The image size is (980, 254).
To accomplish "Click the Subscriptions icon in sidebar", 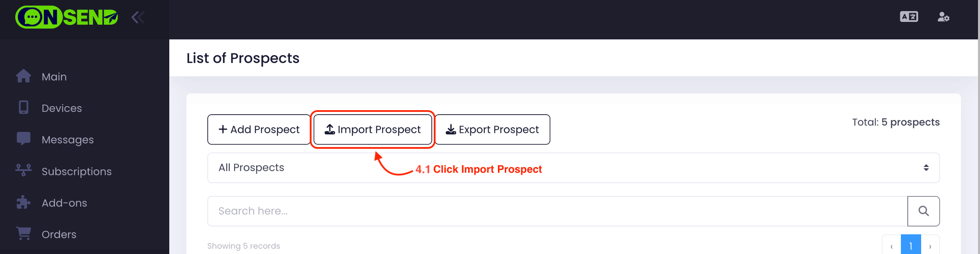I will click(x=24, y=171).
